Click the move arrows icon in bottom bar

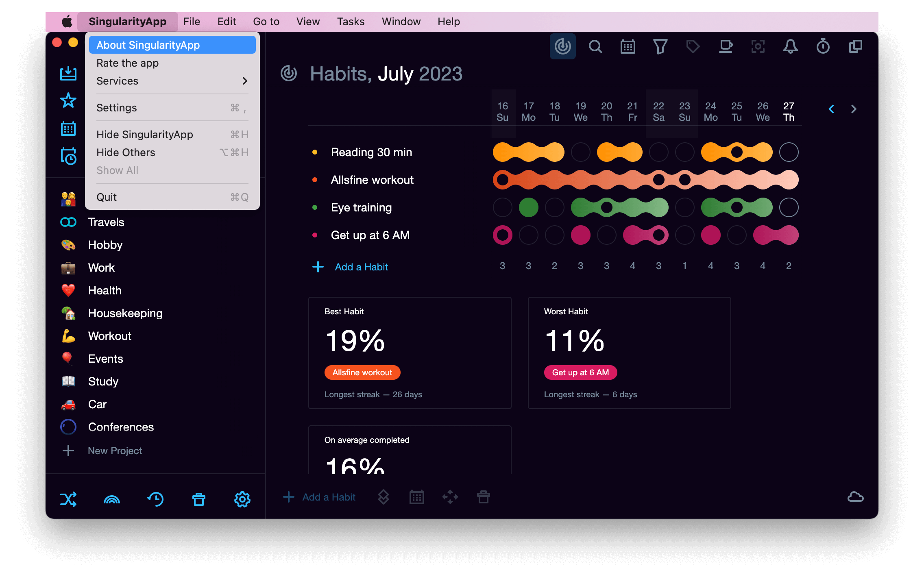(450, 497)
